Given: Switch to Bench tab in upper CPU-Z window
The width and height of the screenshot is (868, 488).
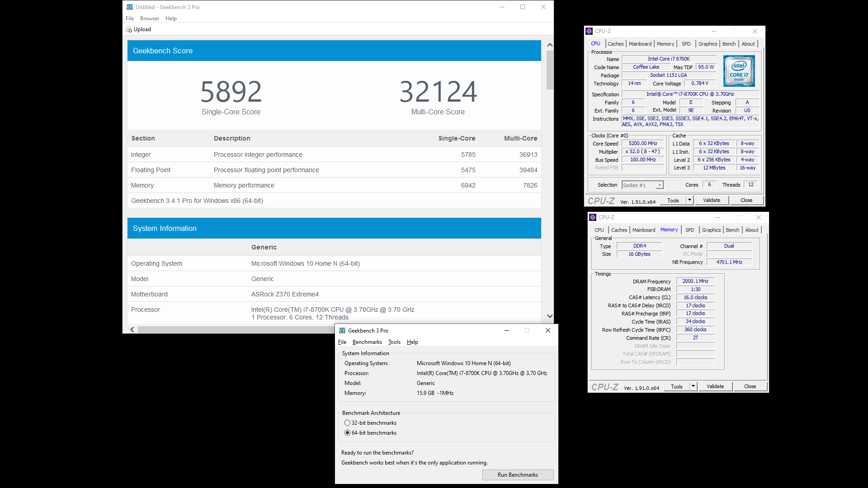Looking at the screenshot, I should [x=729, y=44].
